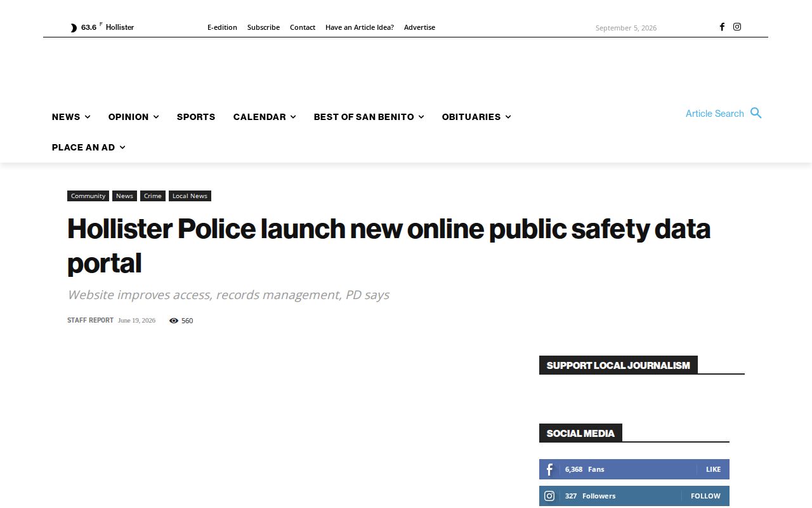Viewport: 812px width, 508px height.
Task: Click the Instagram icon beside 327 Followers
Action: click(549, 496)
